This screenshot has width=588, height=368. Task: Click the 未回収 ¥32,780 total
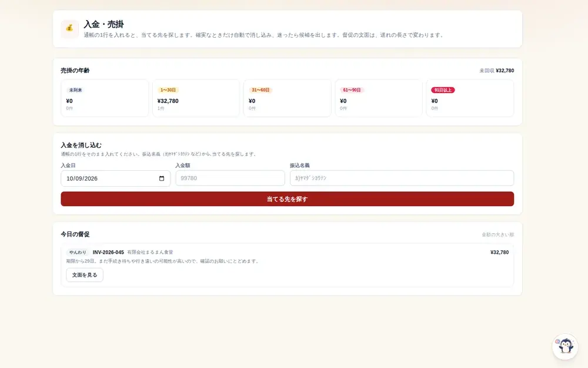click(496, 71)
